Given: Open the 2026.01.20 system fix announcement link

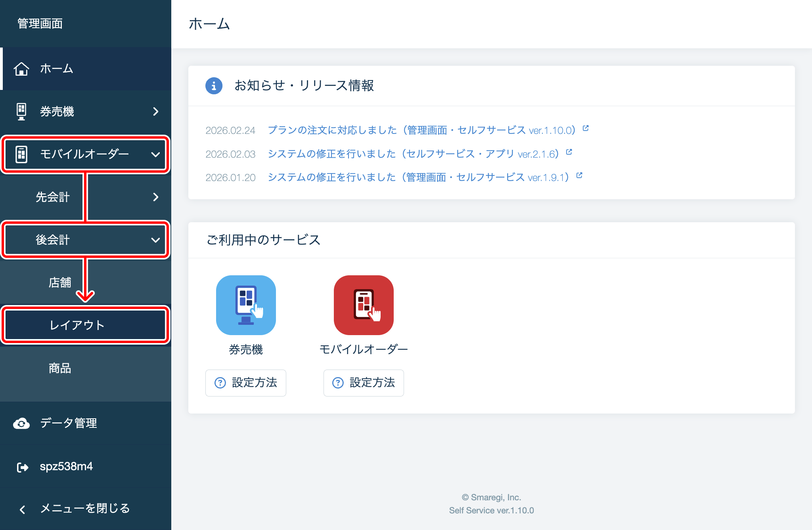Looking at the screenshot, I should coord(420,177).
